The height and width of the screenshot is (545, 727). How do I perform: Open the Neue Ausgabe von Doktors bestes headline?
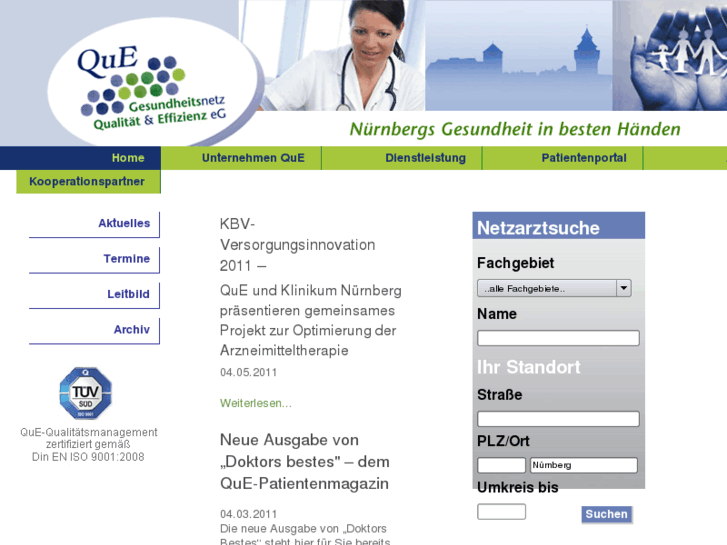[305, 462]
